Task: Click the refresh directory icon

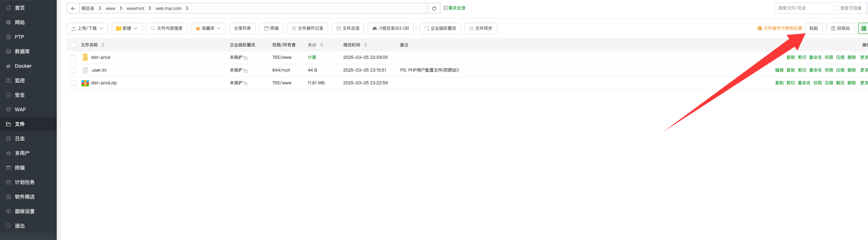Action: [434, 8]
